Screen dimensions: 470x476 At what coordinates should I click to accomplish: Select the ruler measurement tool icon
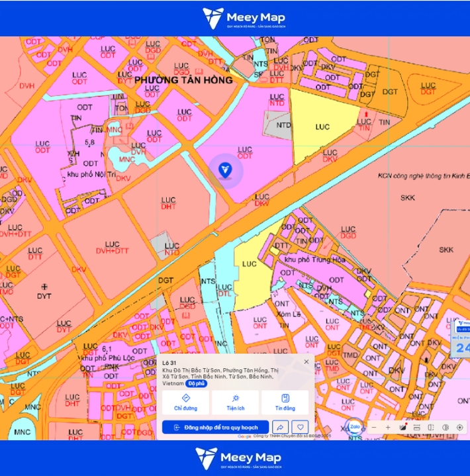click(x=416, y=428)
